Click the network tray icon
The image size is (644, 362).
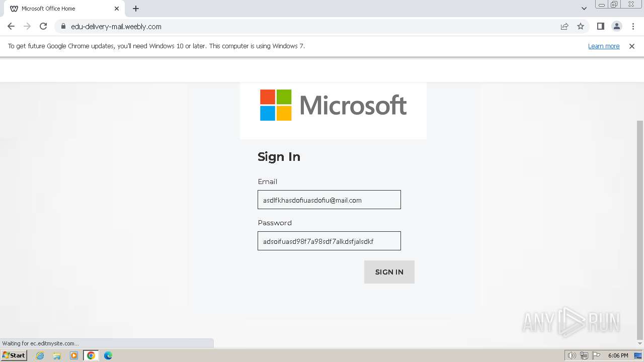coord(584,355)
